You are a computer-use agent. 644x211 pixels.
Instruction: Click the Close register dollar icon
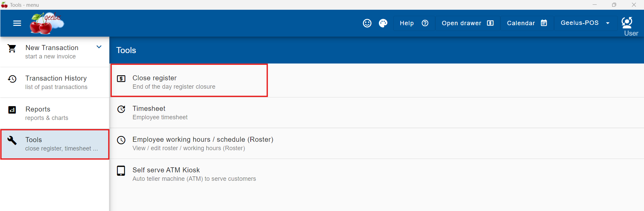(121, 79)
